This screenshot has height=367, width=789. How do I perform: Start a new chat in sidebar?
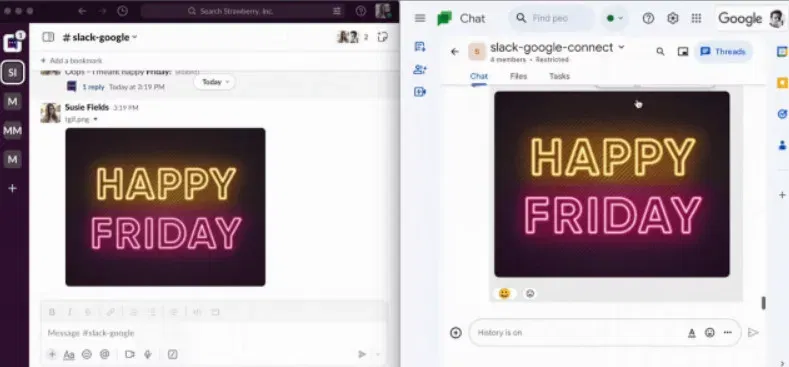420,47
